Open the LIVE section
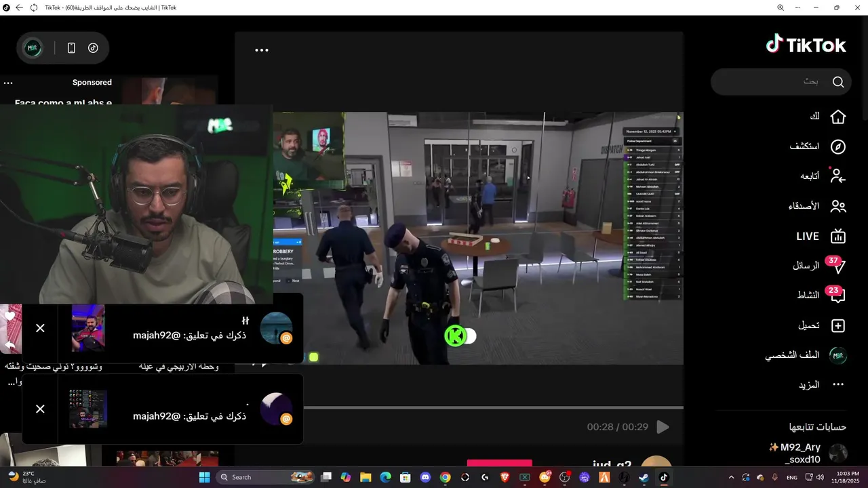Screen dimensions: 868x488 [x=821, y=236]
